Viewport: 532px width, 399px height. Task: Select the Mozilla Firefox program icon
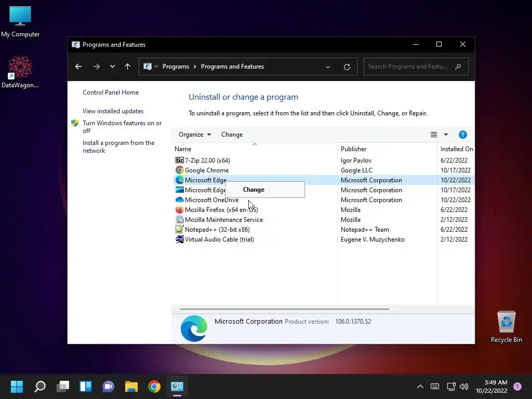click(179, 210)
